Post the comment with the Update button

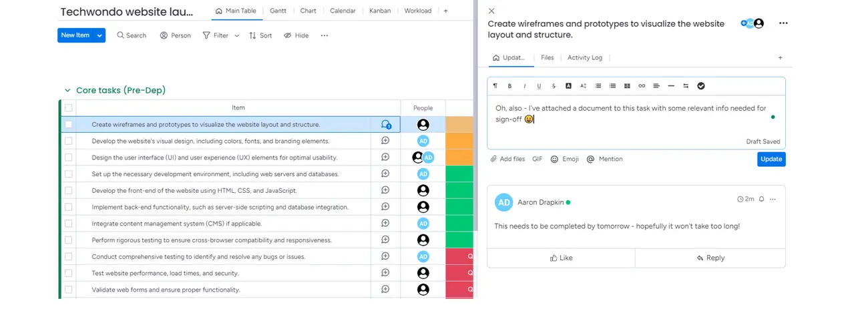(x=771, y=160)
